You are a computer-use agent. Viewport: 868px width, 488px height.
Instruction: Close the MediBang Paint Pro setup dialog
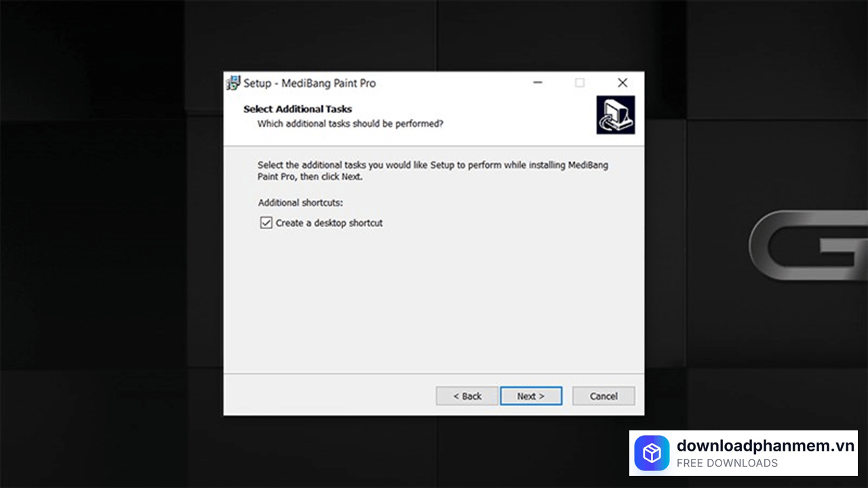(x=623, y=83)
